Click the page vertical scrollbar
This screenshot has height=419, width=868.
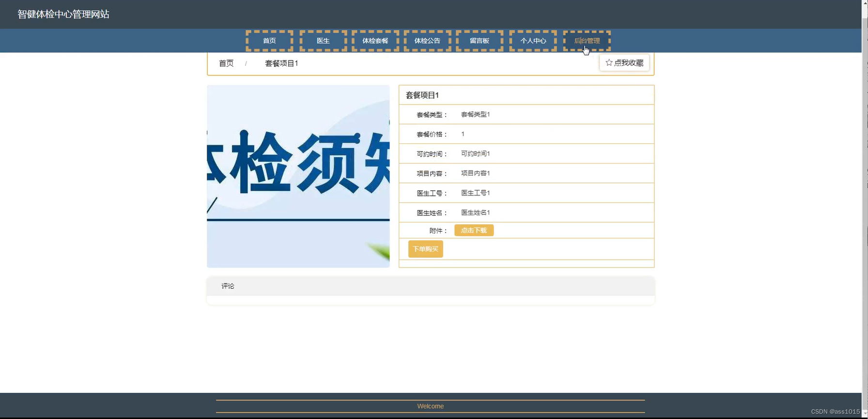click(865, 209)
